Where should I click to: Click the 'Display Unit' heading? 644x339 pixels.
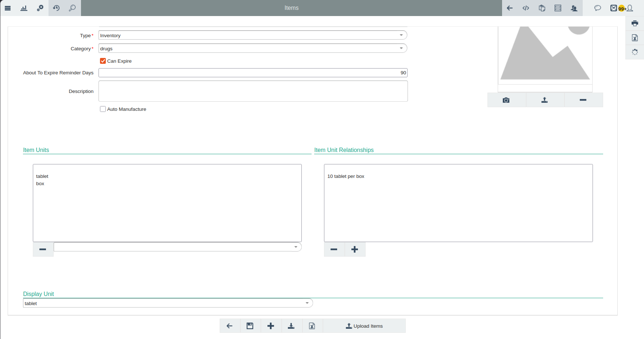tap(39, 294)
